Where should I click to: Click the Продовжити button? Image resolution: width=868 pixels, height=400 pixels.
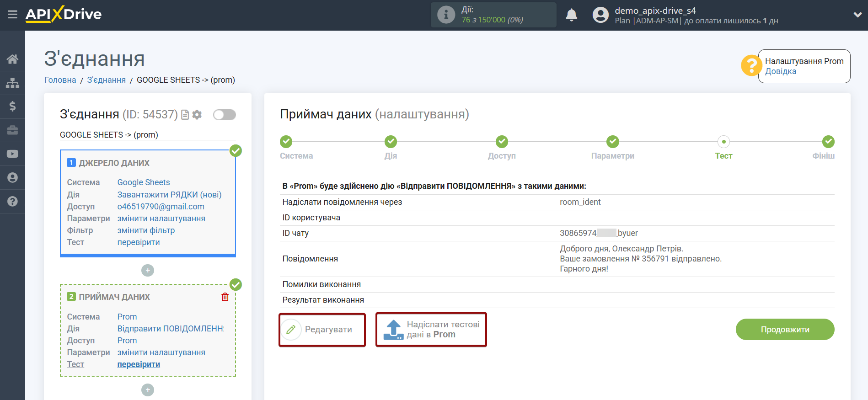click(x=785, y=330)
